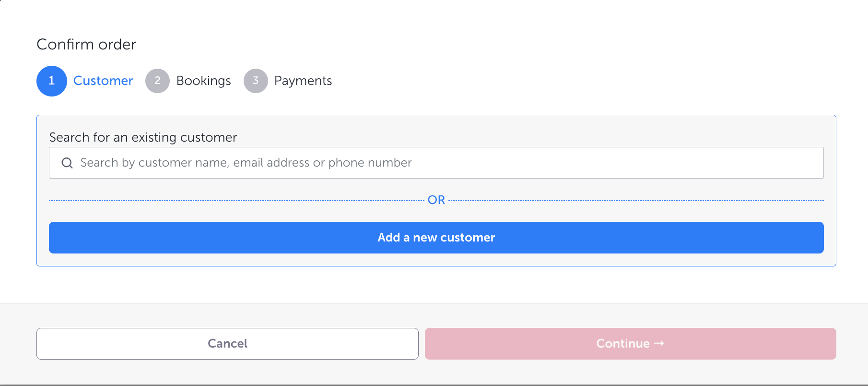Image resolution: width=868 pixels, height=386 pixels.
Task: Jump to the Payments step
Action: point(303,81)
